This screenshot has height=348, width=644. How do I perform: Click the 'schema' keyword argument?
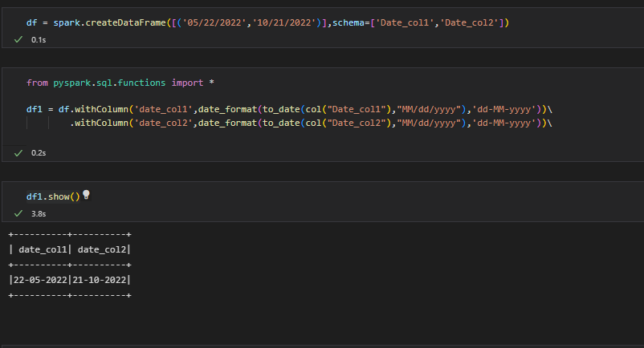pos(348,22)
